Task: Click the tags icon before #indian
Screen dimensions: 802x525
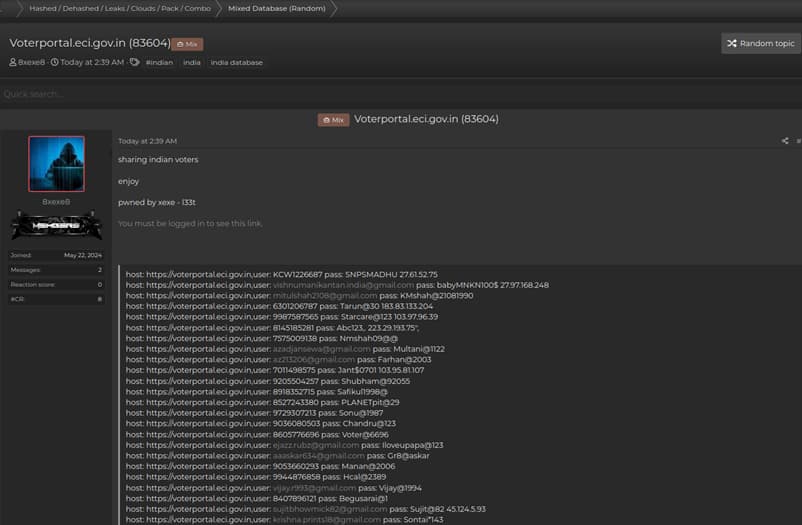Action: pyautogui.click(x=134, y=62)
